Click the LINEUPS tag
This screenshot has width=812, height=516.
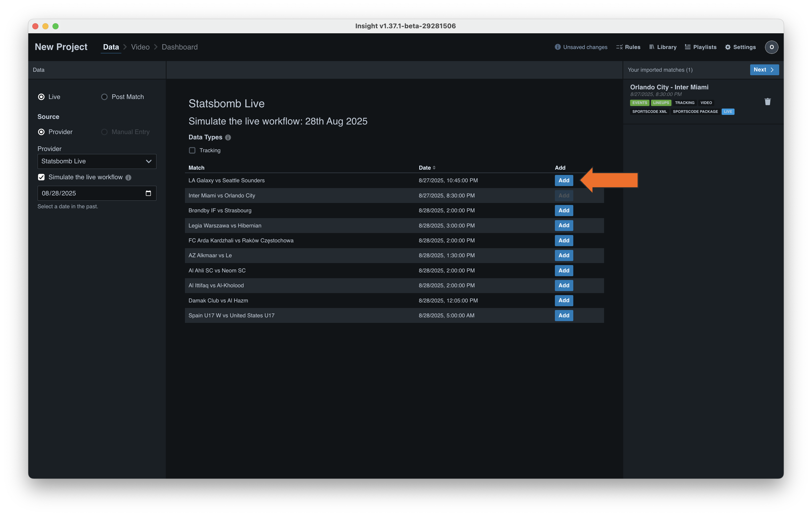pos(661,103)
